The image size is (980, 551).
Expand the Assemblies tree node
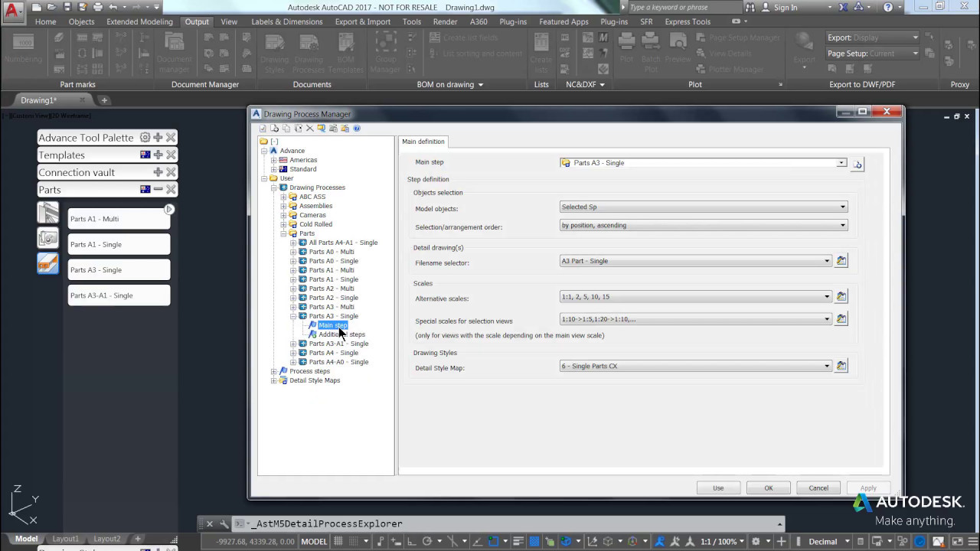tap(283, 206)
